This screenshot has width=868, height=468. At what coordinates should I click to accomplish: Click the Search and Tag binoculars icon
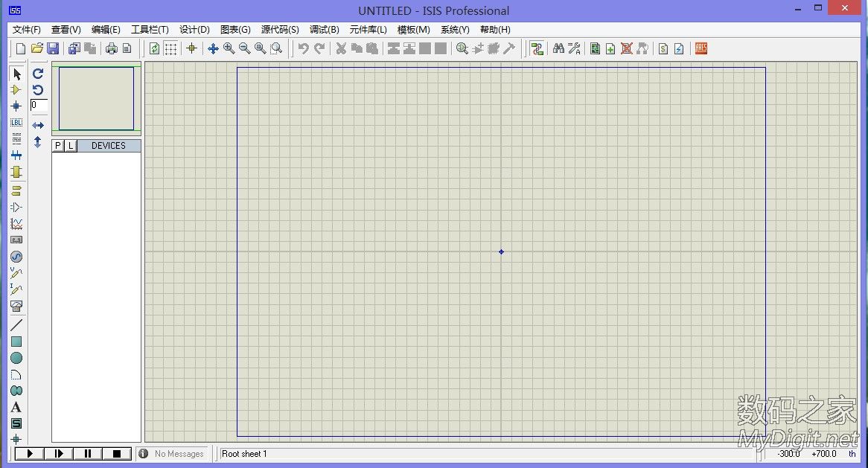pyautogui.click(x=558, y=48)
